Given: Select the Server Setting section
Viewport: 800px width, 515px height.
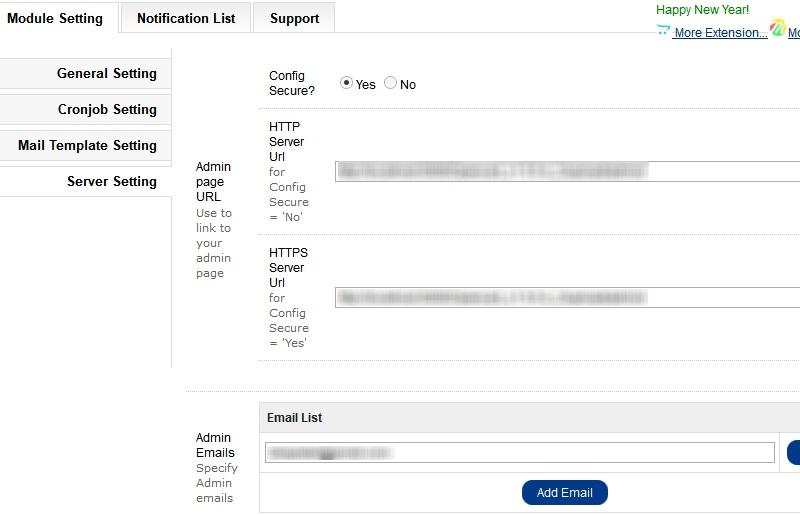Looking at the screenshot, I should click(111, 182).
